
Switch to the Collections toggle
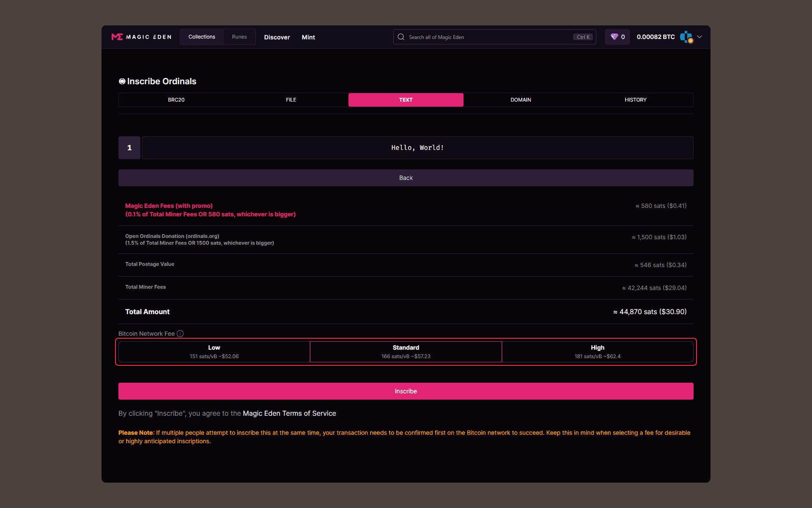point(202,37)
